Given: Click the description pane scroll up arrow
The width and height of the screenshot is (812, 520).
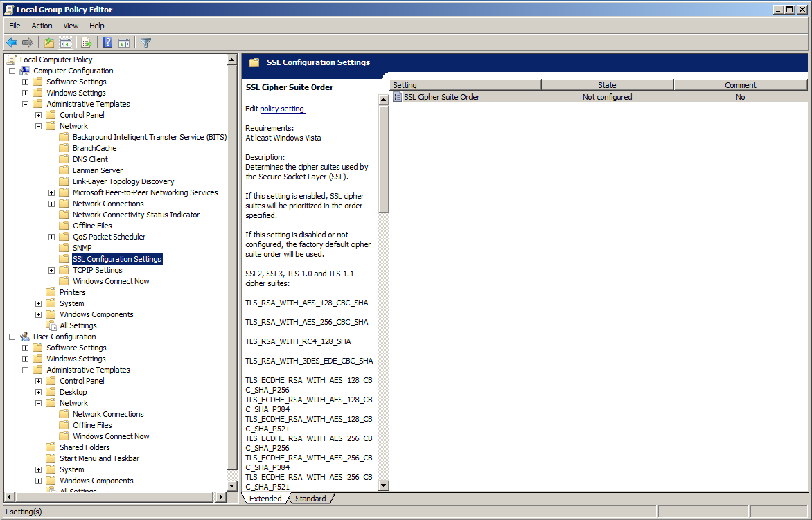Looking at the screenshot, I should pos(384,99).
